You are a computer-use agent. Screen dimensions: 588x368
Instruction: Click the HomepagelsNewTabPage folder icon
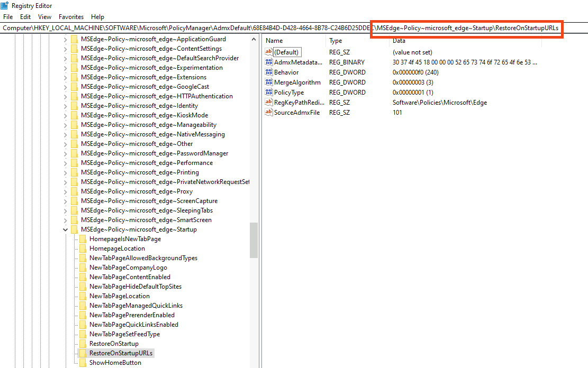click(x=83, y=238)
